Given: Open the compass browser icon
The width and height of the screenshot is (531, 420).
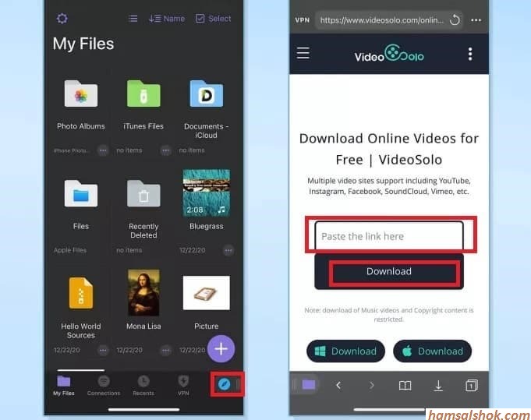Looking at the screenshot, I should [225, 384].
